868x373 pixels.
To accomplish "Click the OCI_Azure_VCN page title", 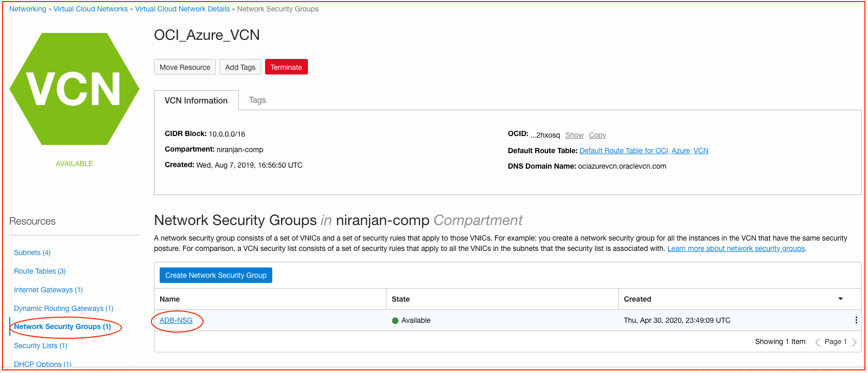I will click(207, 35).
